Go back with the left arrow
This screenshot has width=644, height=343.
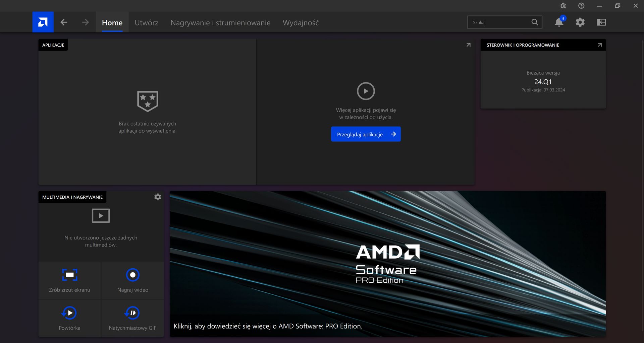pos(64,22)
